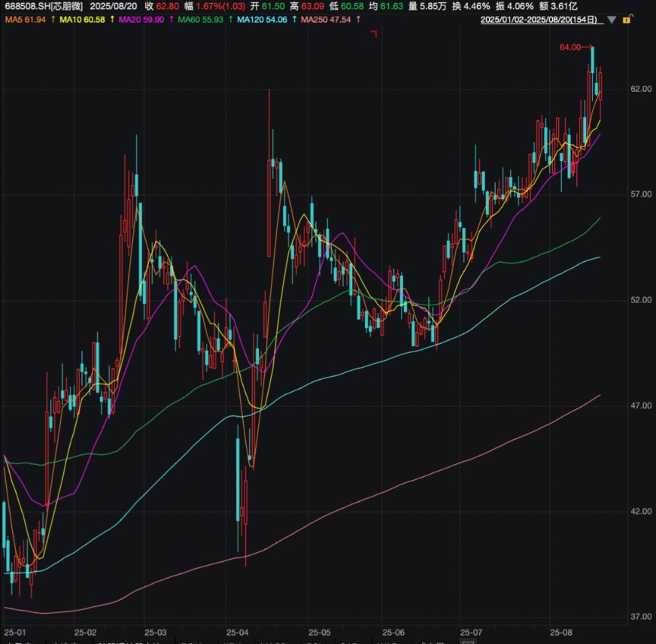This screenshot has height=644, width=656.
Task: Click the up arrow beside MA60
Action: click(229, 19)
